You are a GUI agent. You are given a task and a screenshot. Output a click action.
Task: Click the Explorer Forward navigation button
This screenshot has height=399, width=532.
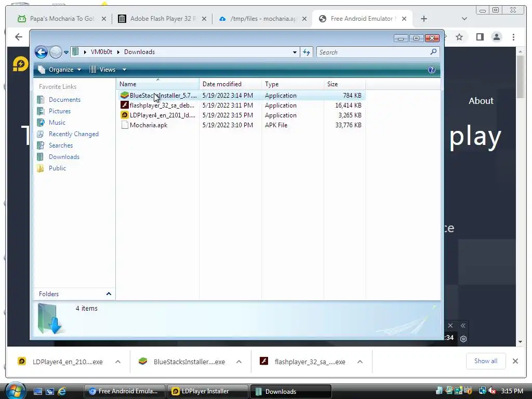coord(56,52)
